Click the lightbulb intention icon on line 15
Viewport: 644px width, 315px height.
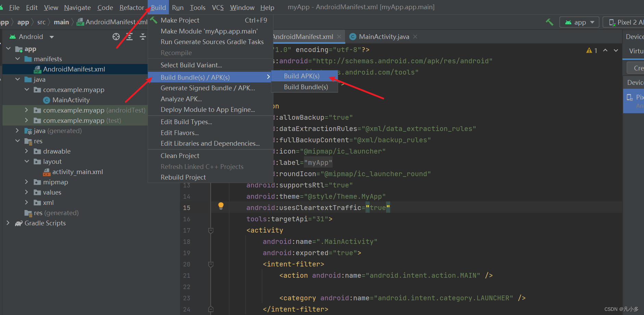221,206
